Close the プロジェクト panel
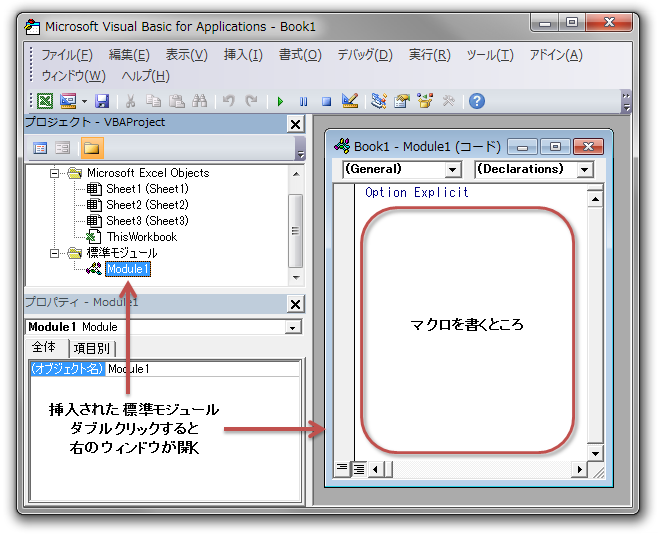Image resolution: width=658 pixels, height=534 pixels. point(295,124)
